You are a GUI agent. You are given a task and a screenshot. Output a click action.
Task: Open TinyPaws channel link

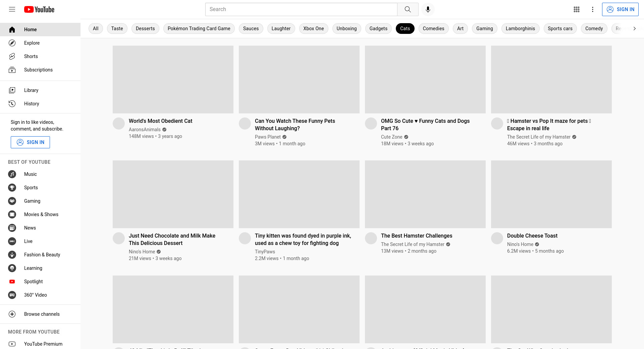click(x=265, y=252)
